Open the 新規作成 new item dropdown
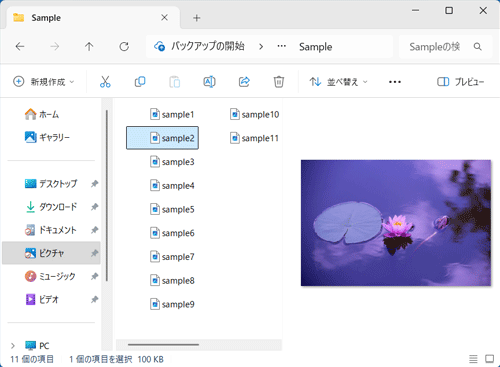This screenshot has width=500, height=367. [x=43, y=82]
